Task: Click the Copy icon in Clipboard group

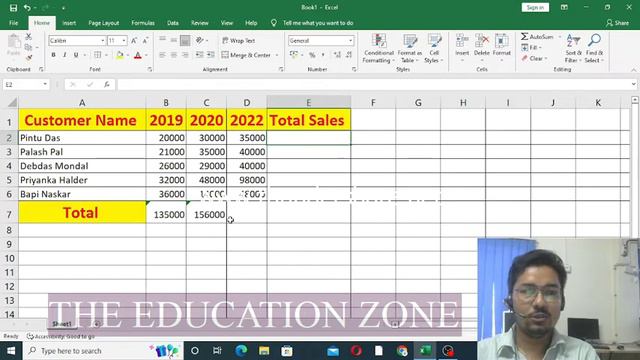Action: click(x=29, y=47)
